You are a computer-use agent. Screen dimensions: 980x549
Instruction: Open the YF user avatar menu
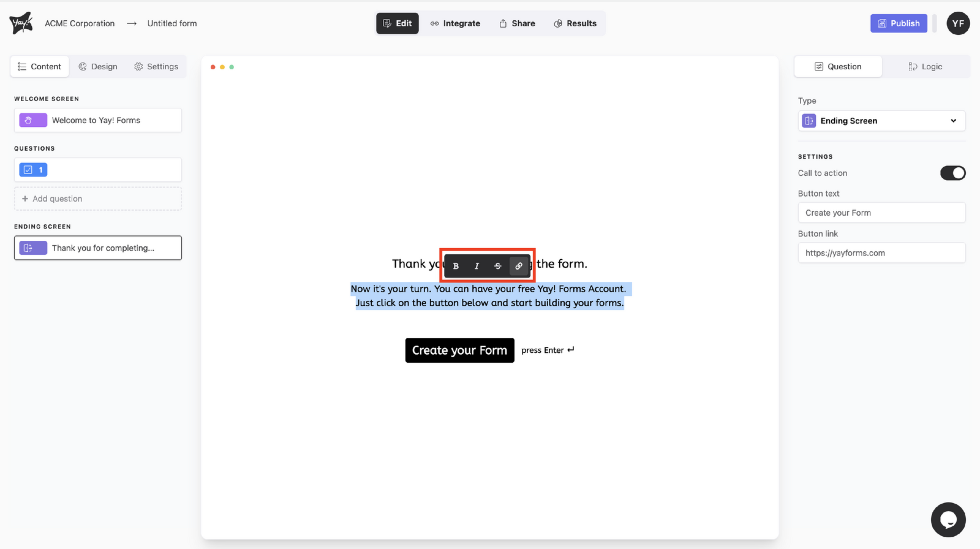point(958,23)
